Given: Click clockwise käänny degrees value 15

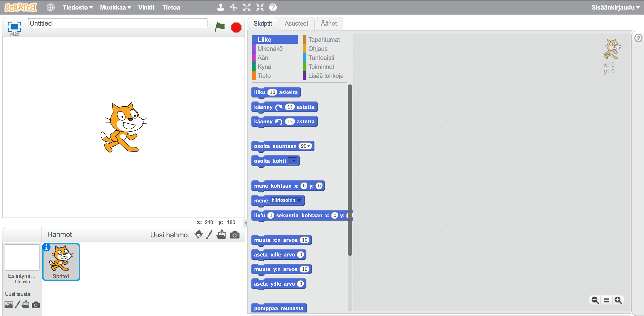Looking at the screenshot, I should coord(290,107).
